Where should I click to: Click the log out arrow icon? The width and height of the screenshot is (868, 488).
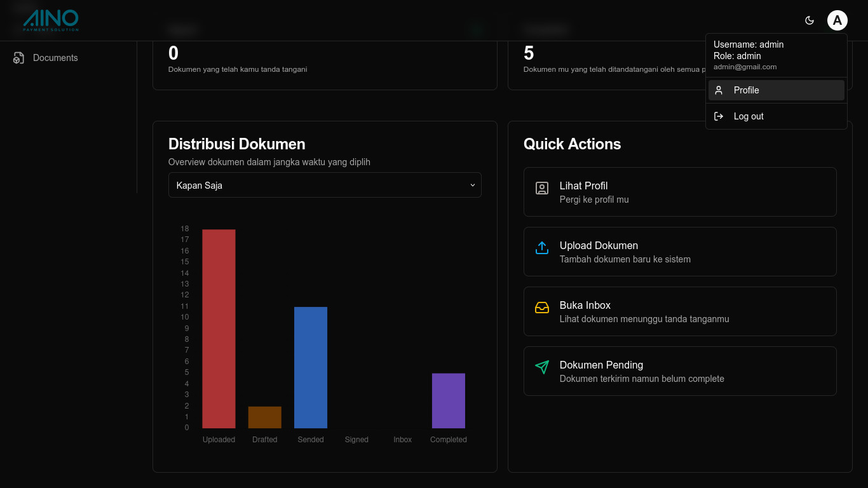coord(719,116)
